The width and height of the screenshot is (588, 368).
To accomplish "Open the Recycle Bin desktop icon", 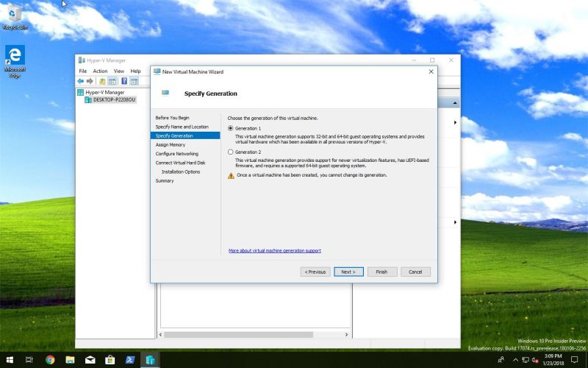I will coord(15,17).
